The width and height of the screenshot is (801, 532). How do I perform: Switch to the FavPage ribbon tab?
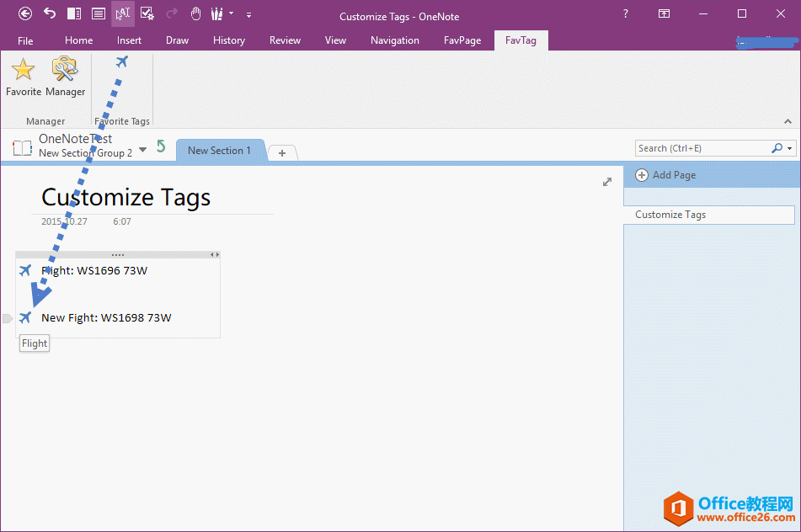462,40
